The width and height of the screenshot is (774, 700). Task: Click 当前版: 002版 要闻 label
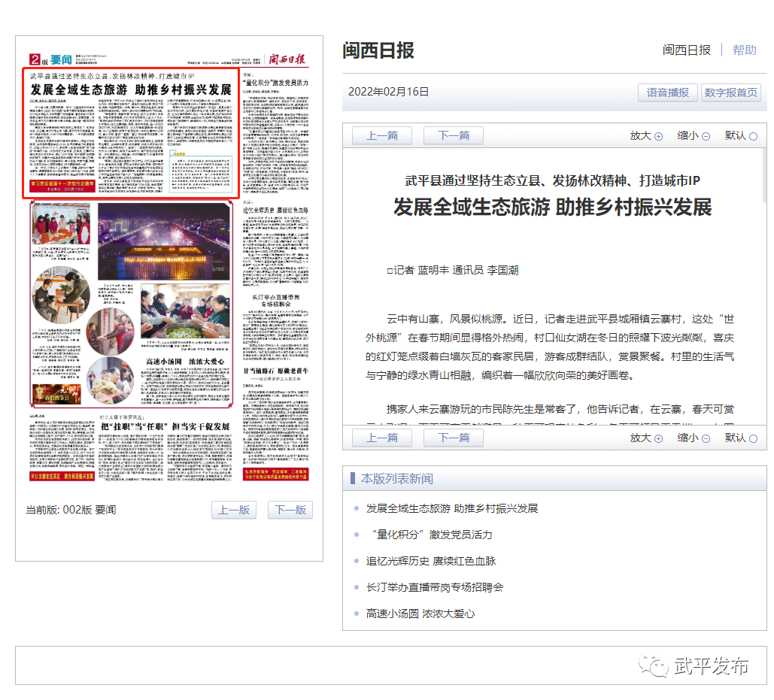click(x=71, y=510)
